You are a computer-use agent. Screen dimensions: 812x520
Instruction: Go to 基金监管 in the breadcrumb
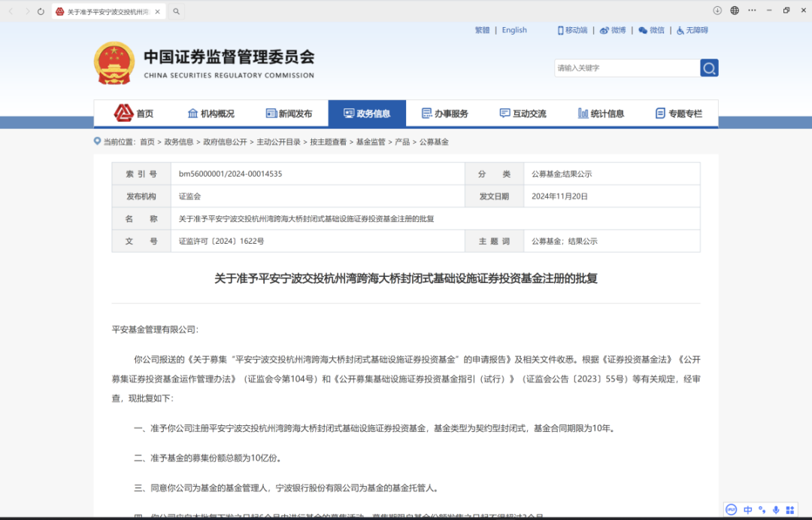(x=370, y=142)
